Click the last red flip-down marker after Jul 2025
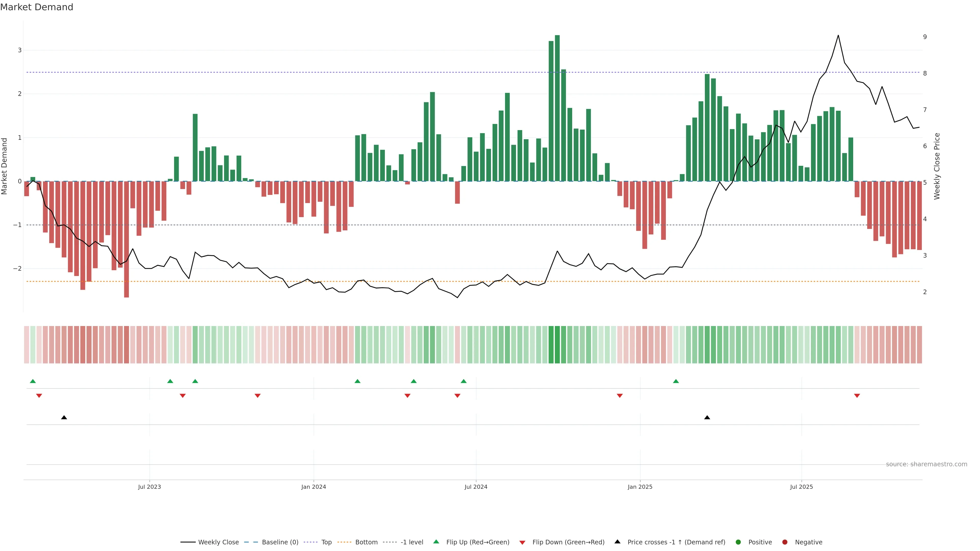Image resolution: width=980 pixels, height=551 pixels. click(x=857, y=396)
